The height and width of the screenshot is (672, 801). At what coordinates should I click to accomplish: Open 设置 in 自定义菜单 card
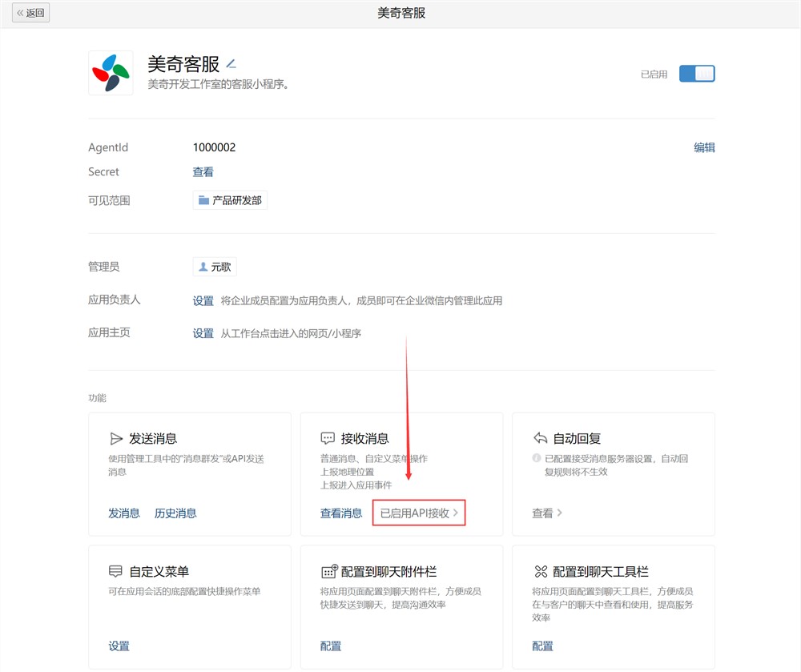click(x=119, y=646)
